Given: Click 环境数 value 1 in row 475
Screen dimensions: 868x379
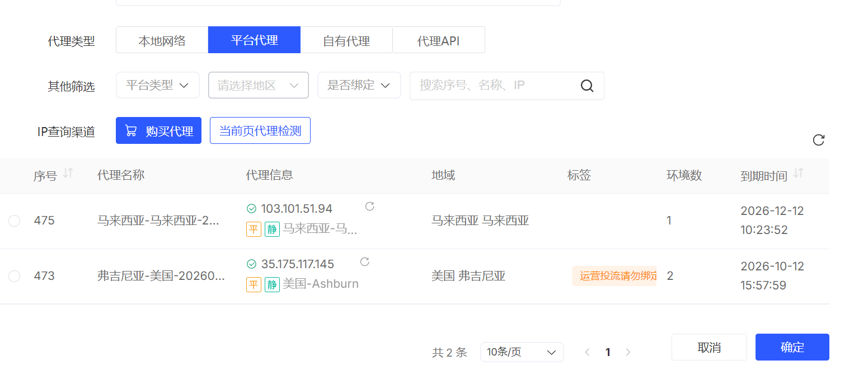Looking at the screenshot, I should (669, 221).
